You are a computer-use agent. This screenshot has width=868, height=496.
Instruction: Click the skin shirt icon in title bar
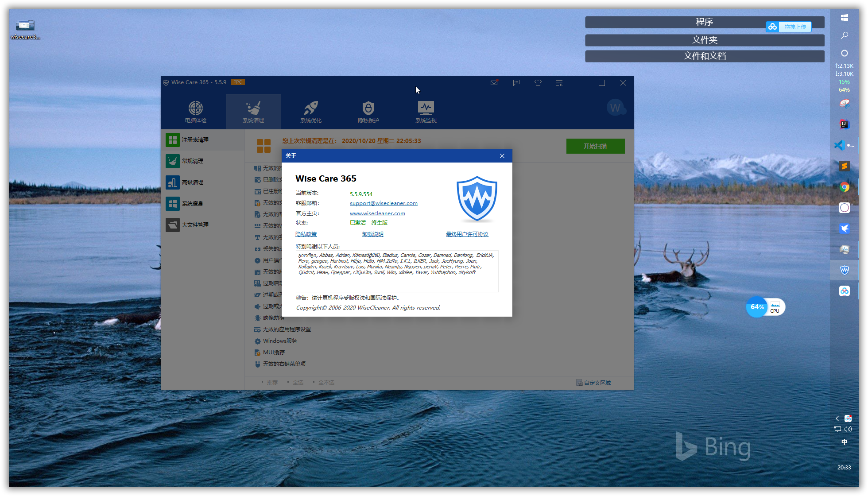(538, 83)
